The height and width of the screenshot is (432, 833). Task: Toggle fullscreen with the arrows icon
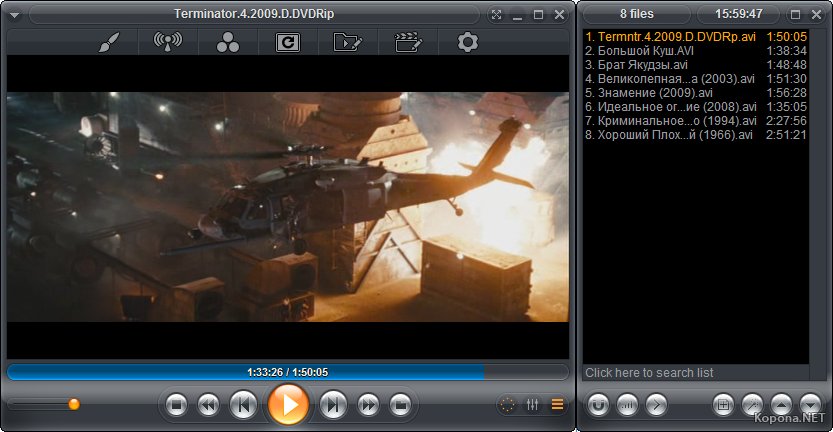click(x=496, y=15)
